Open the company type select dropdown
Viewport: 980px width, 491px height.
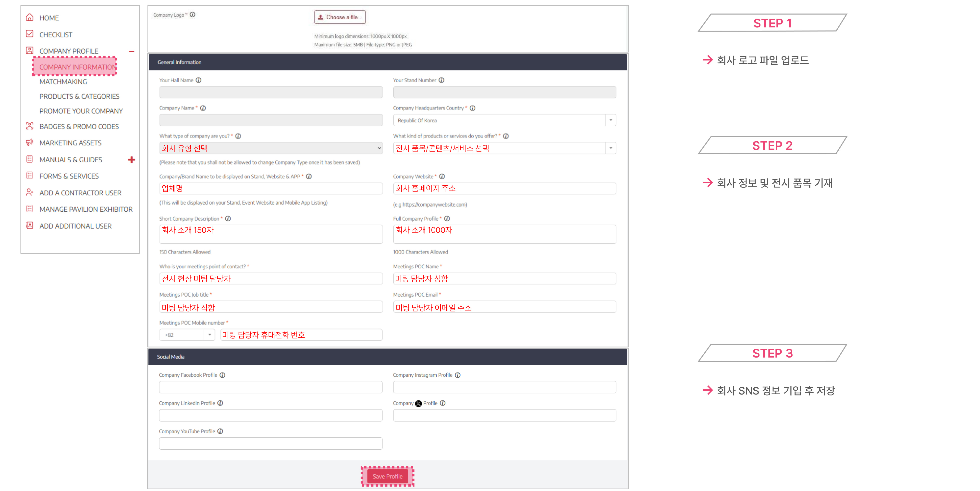tap(379, 148)
